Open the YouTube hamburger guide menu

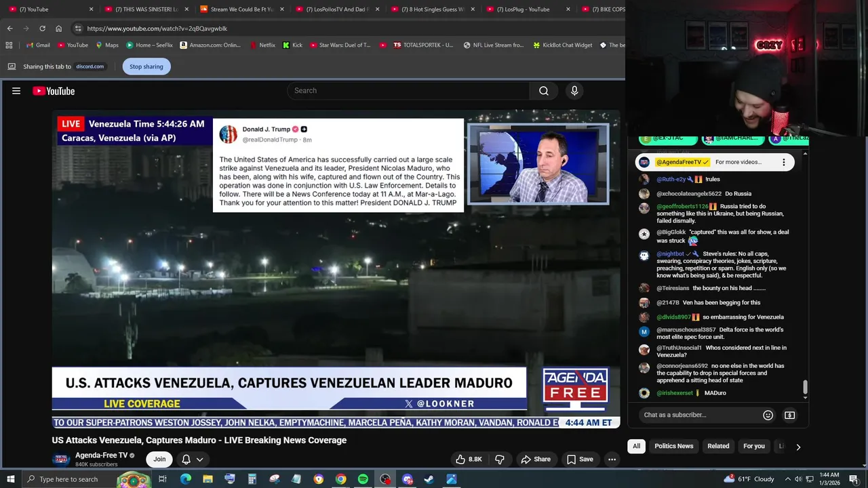pyautogui.click(x=16, y=91)
